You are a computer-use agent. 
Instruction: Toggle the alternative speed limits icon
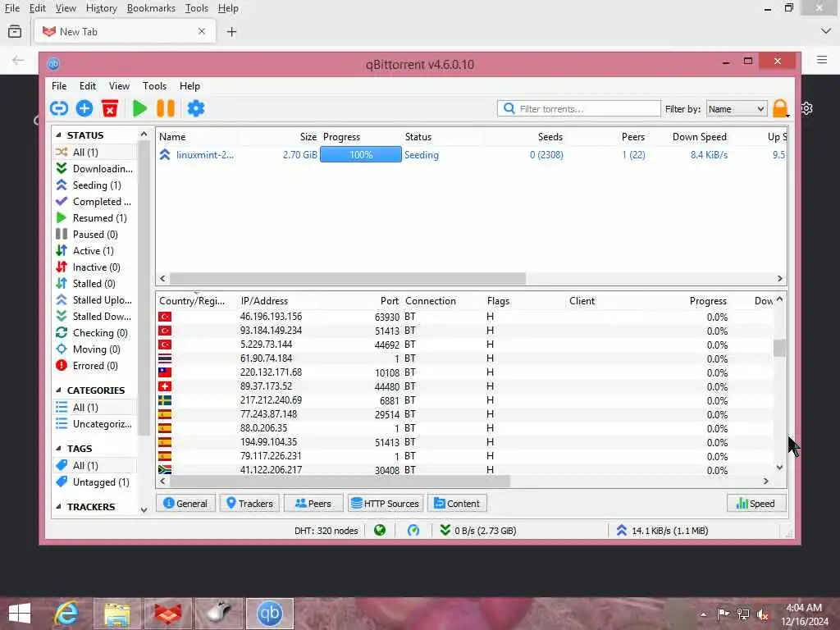413,531
